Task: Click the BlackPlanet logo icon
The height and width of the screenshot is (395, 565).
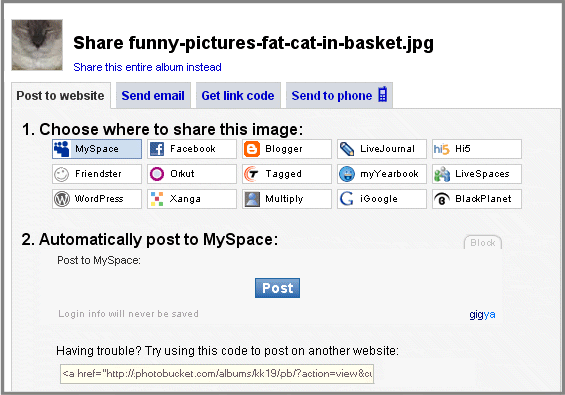Action: pos(442,199)
